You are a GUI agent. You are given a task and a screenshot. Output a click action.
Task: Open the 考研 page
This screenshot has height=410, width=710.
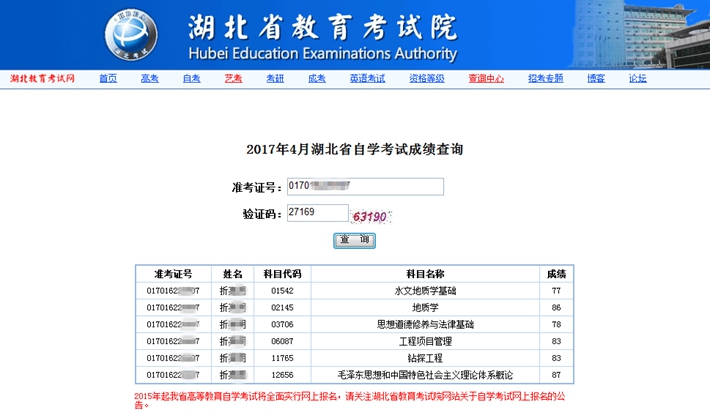[275, 78]
